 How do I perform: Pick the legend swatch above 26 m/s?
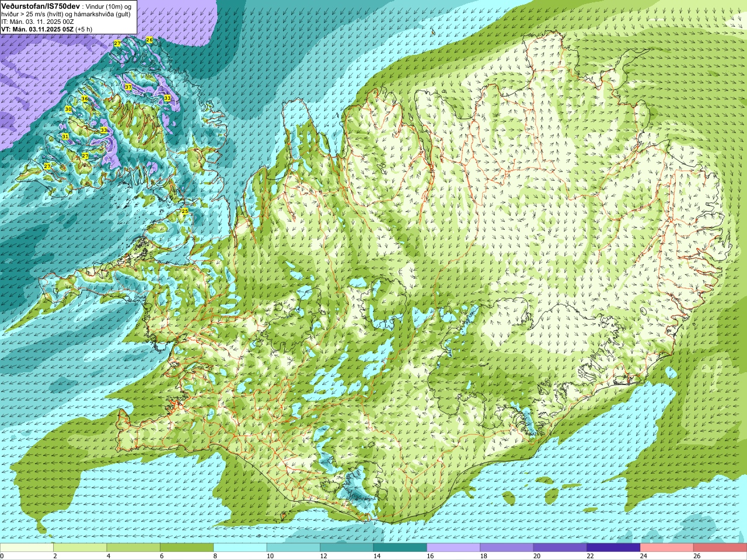721,548
